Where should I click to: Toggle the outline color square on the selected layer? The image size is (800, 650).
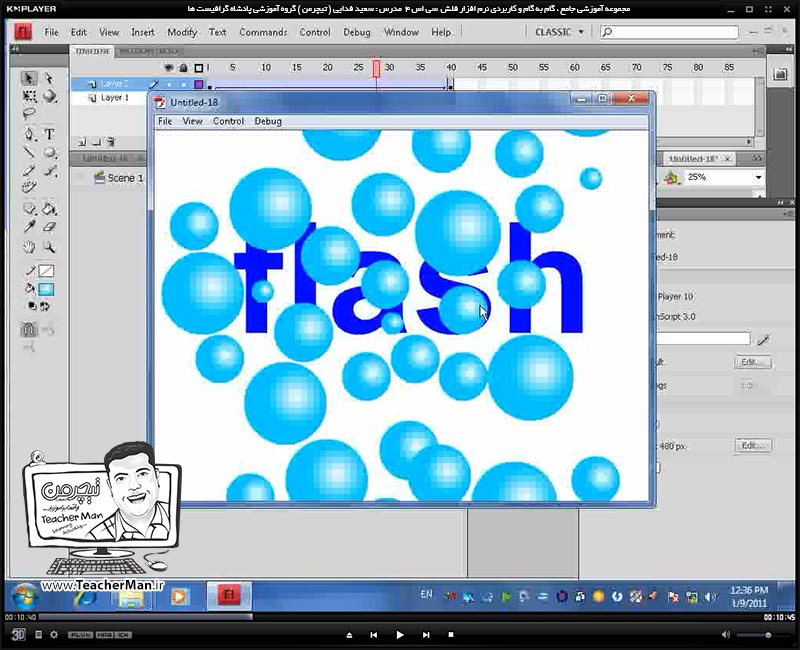[199, 84]
